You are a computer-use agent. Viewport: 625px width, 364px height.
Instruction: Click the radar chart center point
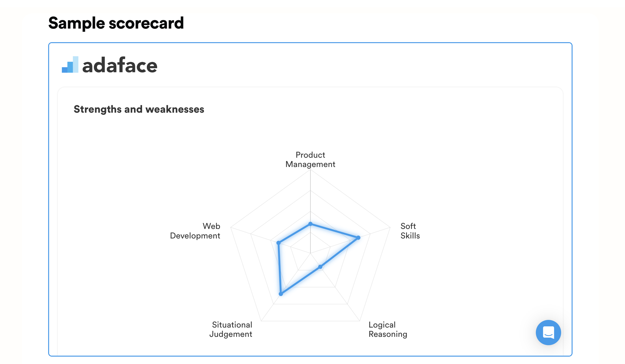click(x=310, y=253)
